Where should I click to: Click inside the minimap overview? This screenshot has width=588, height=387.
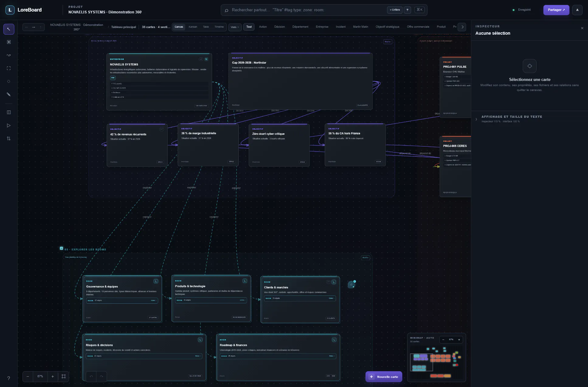pos(436,362)
